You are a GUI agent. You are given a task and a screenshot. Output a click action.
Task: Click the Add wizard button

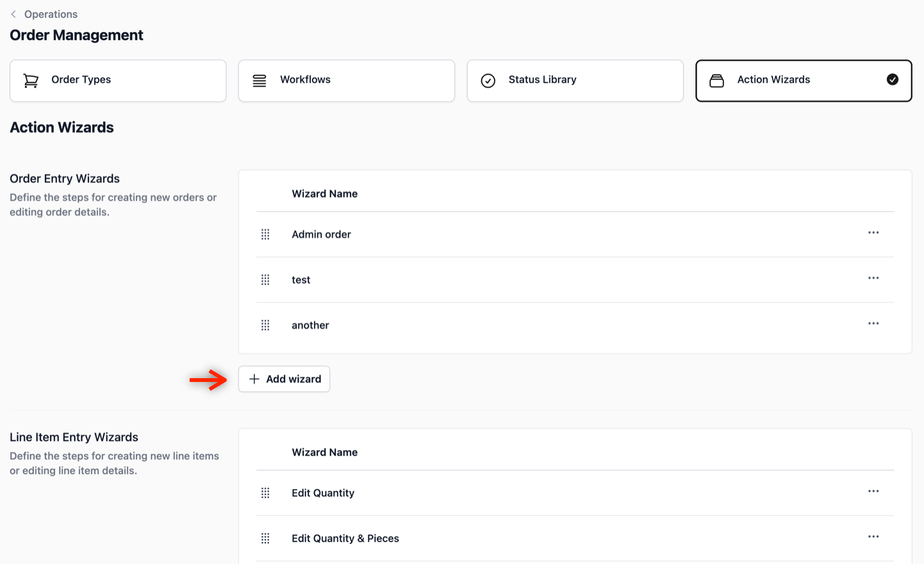(285, 379)
